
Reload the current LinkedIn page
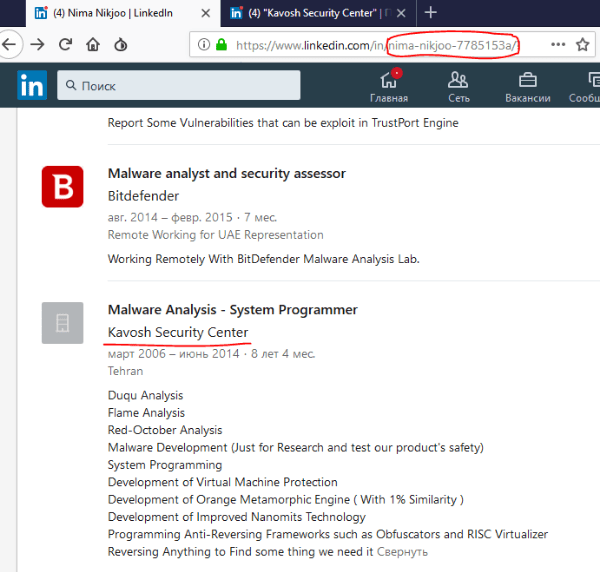pyautogui.click(x=65, y=45)
